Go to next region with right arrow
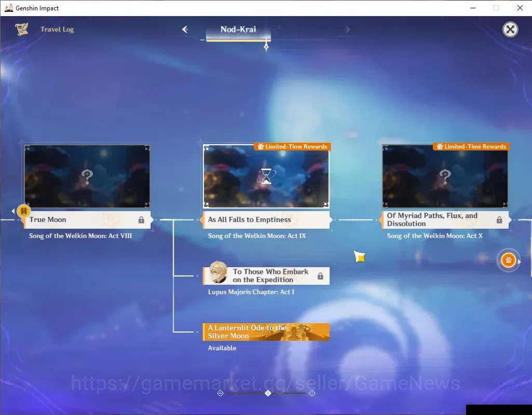This screenshot has width=532, height=415. 347,30
